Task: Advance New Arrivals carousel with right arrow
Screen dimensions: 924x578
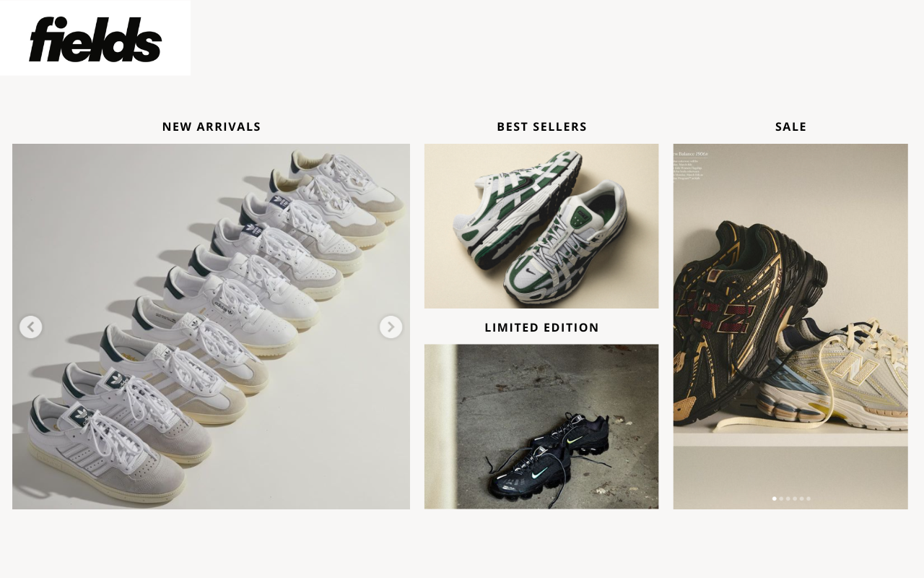Action: pyautogui.click(x=391, y=327)
